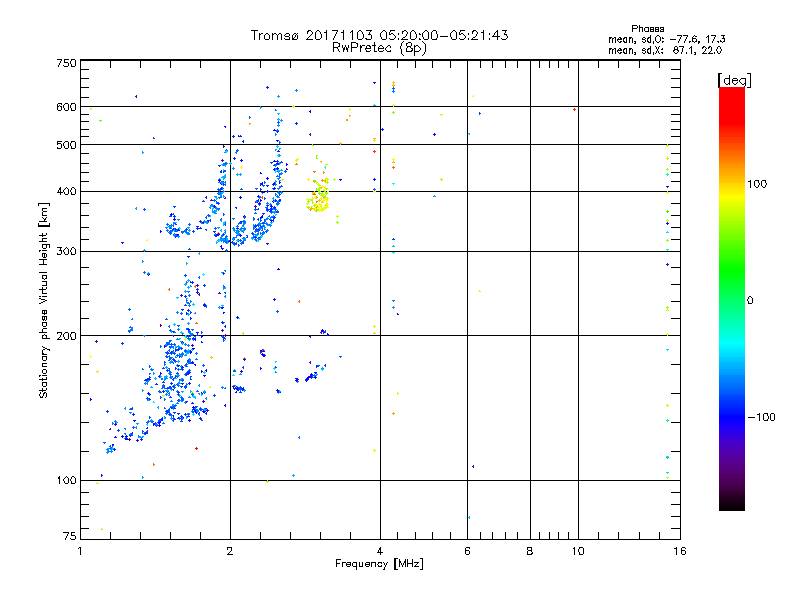Image resolution: width=800 pixels, height=600 pixels.
Task: Click y-axis tick label '300'
Action: click(66, 251)
